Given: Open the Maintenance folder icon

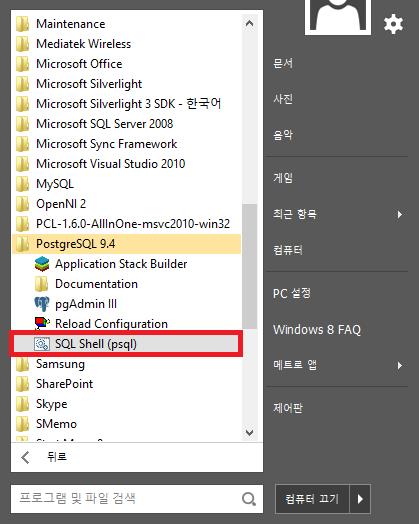Looking at the screenshot, I should pos(22,24).
